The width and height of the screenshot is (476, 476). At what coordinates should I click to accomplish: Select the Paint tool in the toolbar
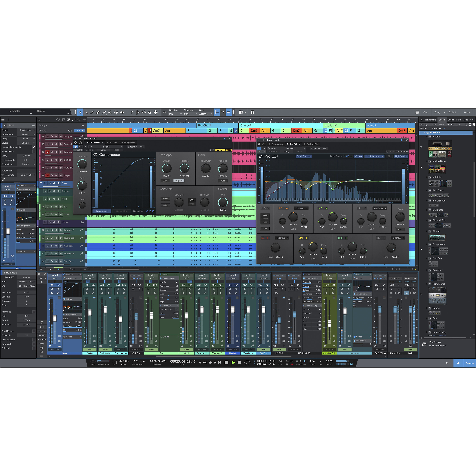tap(104, 112)
